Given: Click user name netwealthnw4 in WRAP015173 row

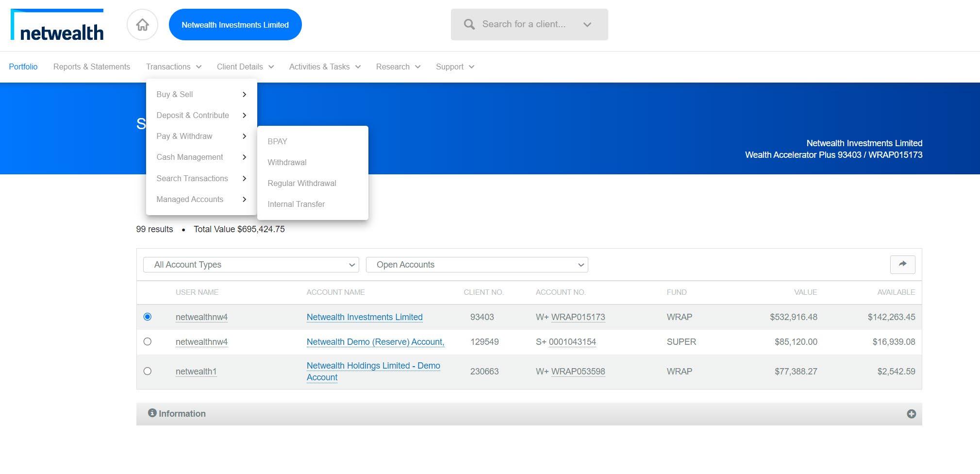Looking at the screenshot, I should [201, 317].
